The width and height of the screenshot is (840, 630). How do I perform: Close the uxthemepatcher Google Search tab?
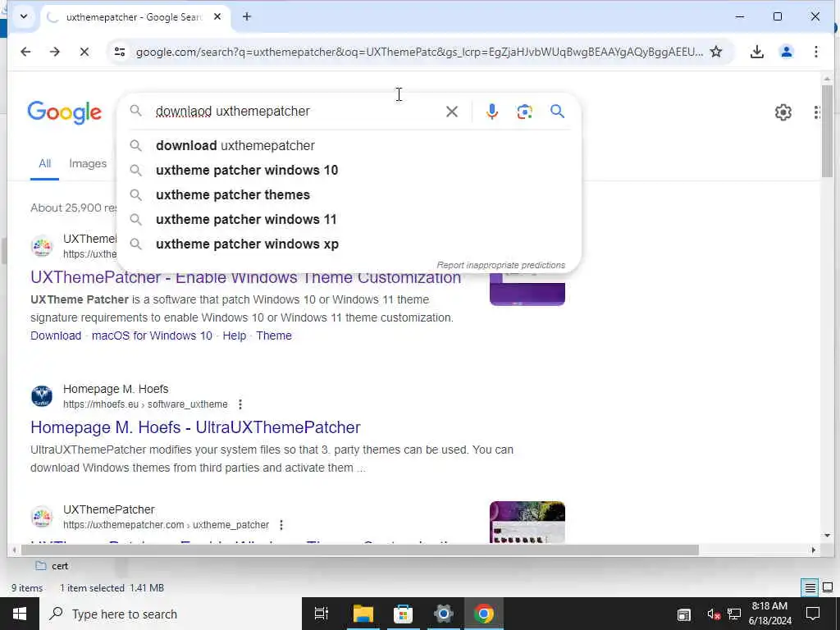(217, 16)
